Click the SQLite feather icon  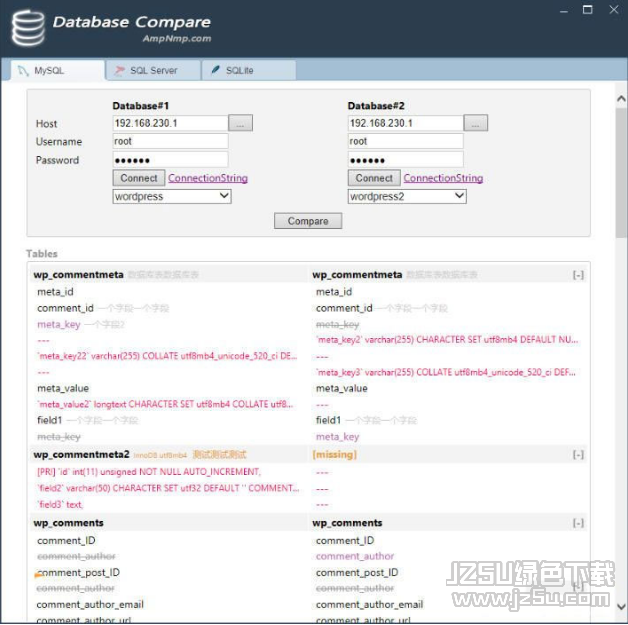click(x=215, y=70)
